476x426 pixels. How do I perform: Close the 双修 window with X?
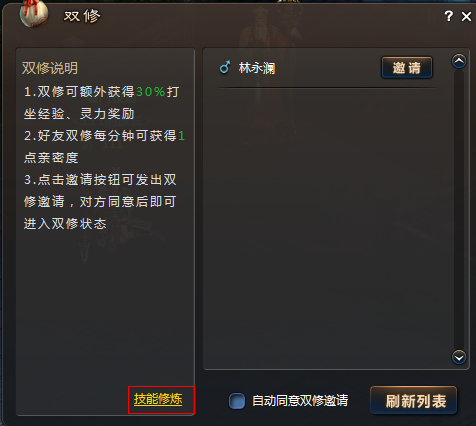[466, 16]
